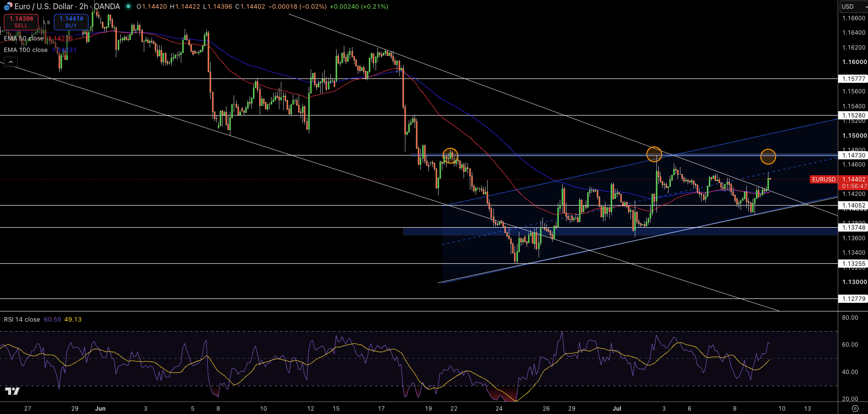Open the time axis settings gear
Viewport: 868px width, 414px height.
[x=855, y=408]
